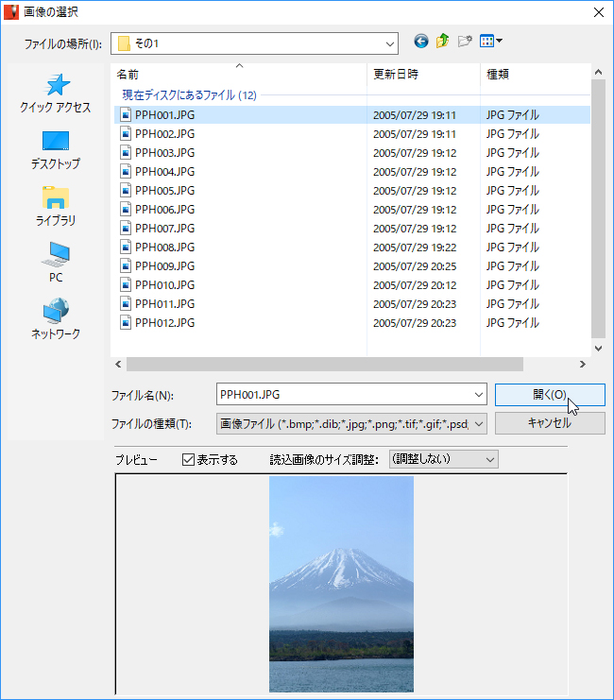Expand the ファイルの種類 file type dropdown
This screenshot has width=614, height=700.
point(478,423)
